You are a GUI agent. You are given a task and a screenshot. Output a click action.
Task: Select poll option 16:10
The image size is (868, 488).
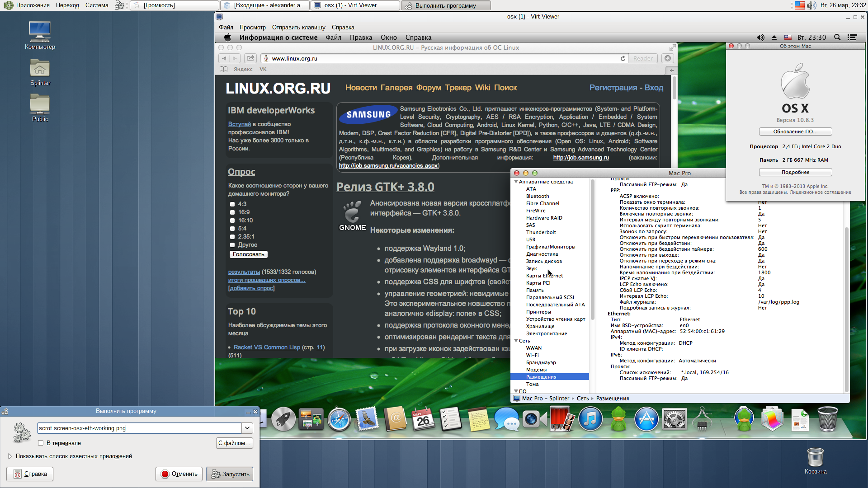(x=232, y=221)
